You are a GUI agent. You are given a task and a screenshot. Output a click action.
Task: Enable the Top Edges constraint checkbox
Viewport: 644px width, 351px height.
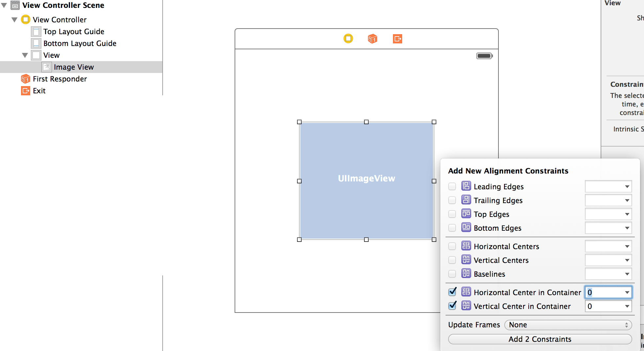[x=452, y=214]
